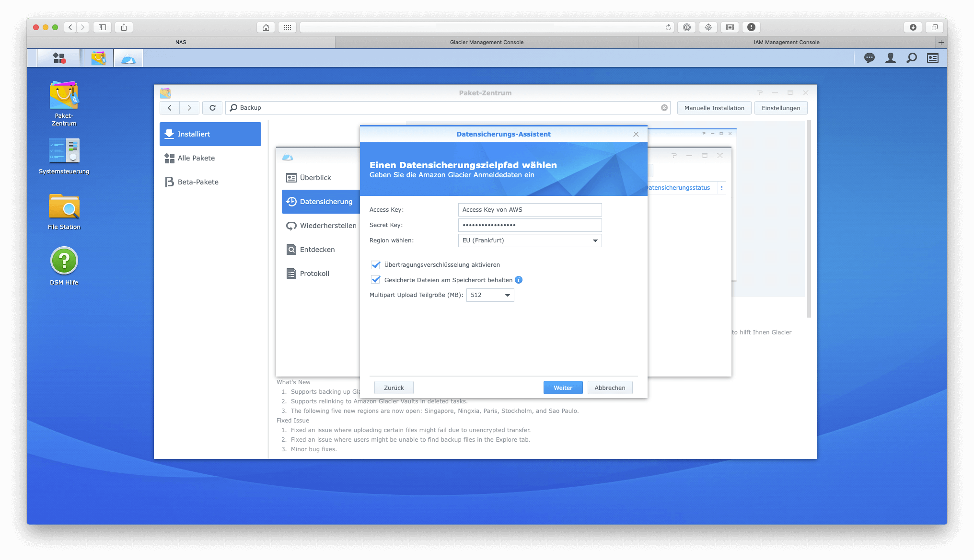Show Safari tab overview
This screenshot has height=560, width=974.
pos(934,27)
